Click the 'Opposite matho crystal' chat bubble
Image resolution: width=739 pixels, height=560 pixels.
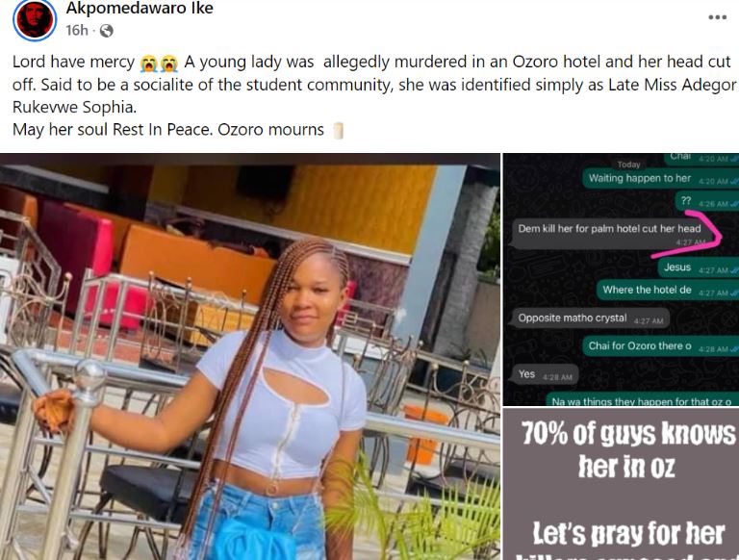click(x=590, y=318)
